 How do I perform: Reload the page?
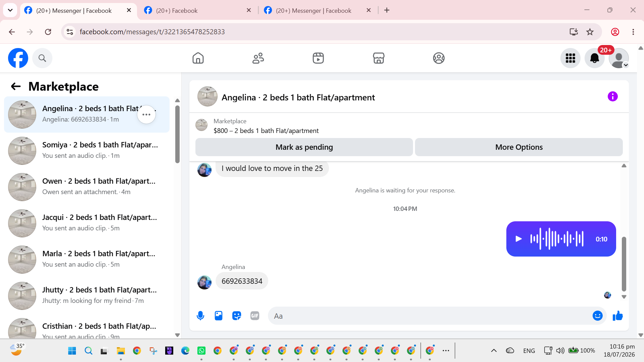coord(48,32)
